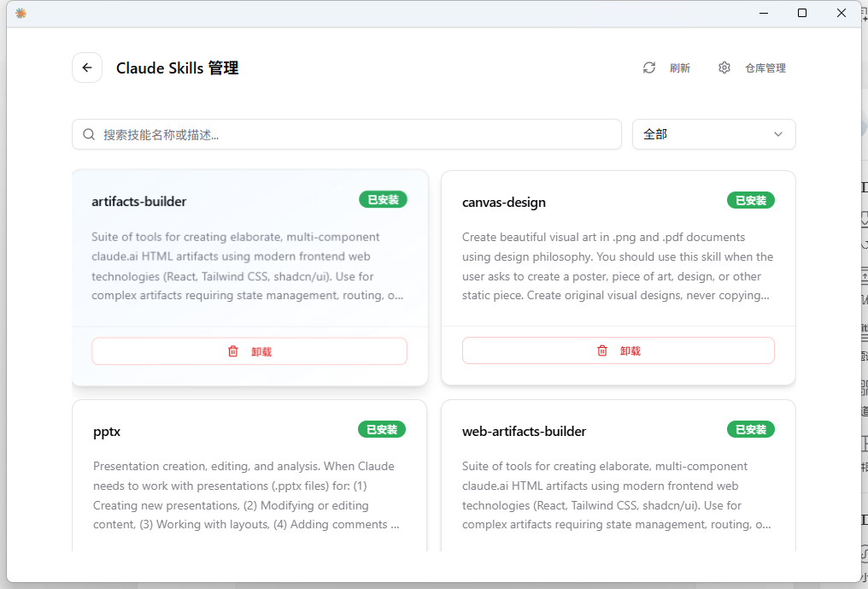Click 已安装 badge on canvas-design
The width and height of the screenshot is (868, 589).
751,201
